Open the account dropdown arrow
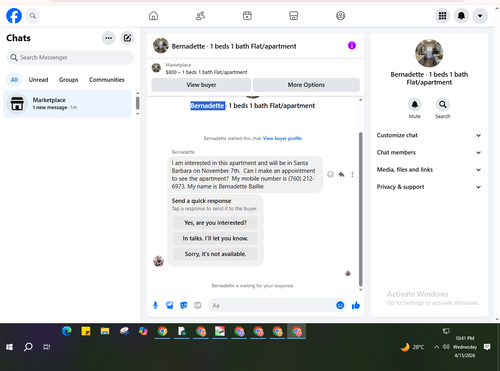The image size is (500, 371). pos(480,16)
